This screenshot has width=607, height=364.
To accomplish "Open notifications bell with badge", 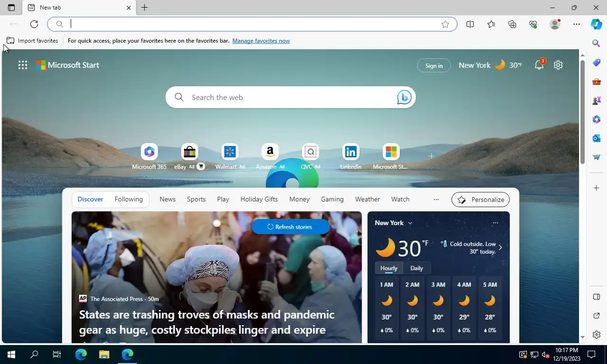I will (x=540, y=64).
